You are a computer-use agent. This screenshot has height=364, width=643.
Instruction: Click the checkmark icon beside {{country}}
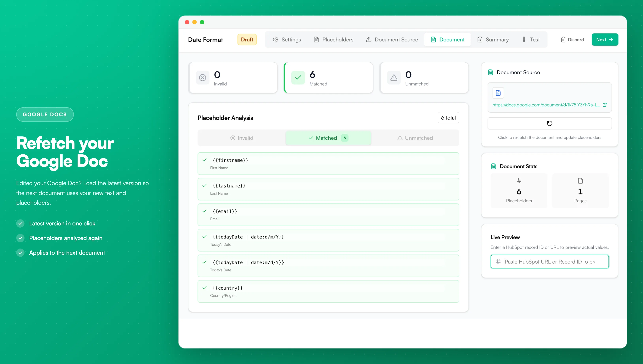pos(204,288)
